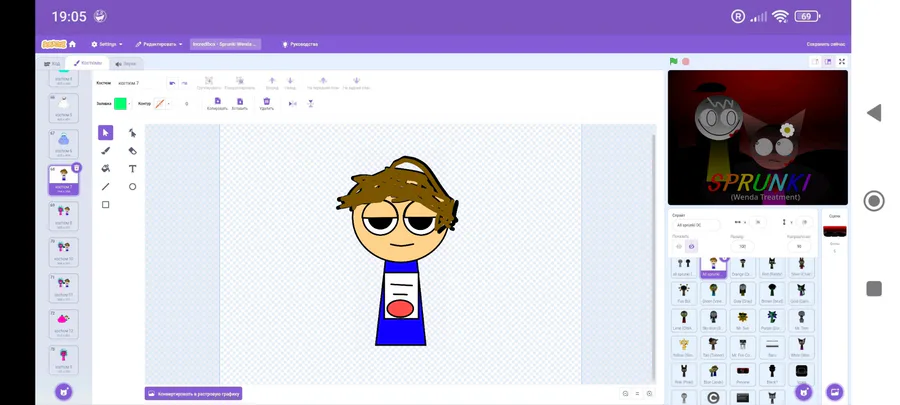Click the costume name field
Screen dimensions: 900x405
139,83
